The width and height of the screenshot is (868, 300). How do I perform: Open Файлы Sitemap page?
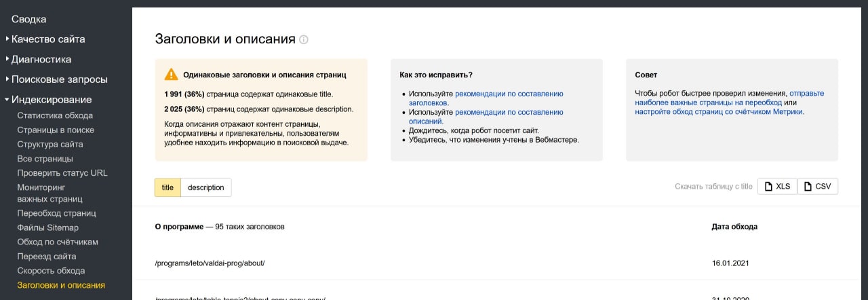point(47,227)
